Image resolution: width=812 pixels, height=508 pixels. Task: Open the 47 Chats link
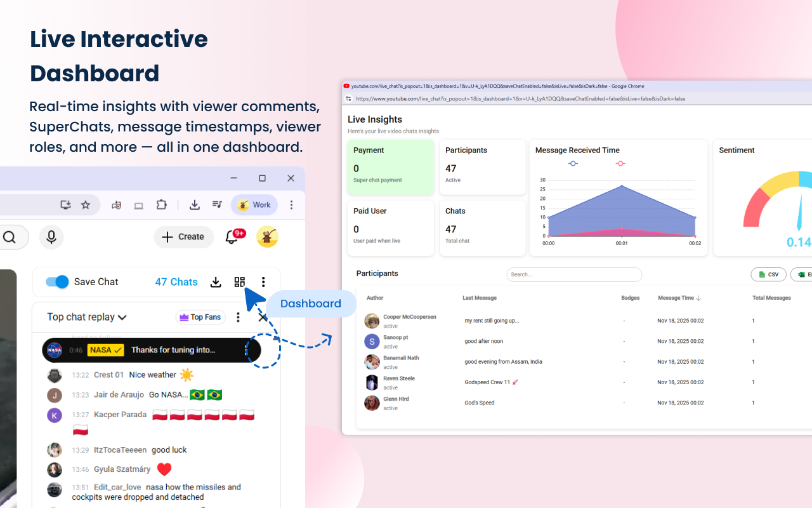tap(176, 281)
